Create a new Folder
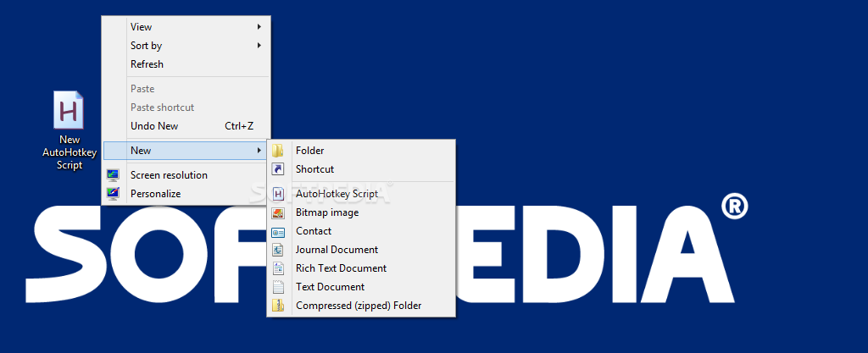Image resolution: width=868 pixels, height=353 pixels. tap(361, 151)
